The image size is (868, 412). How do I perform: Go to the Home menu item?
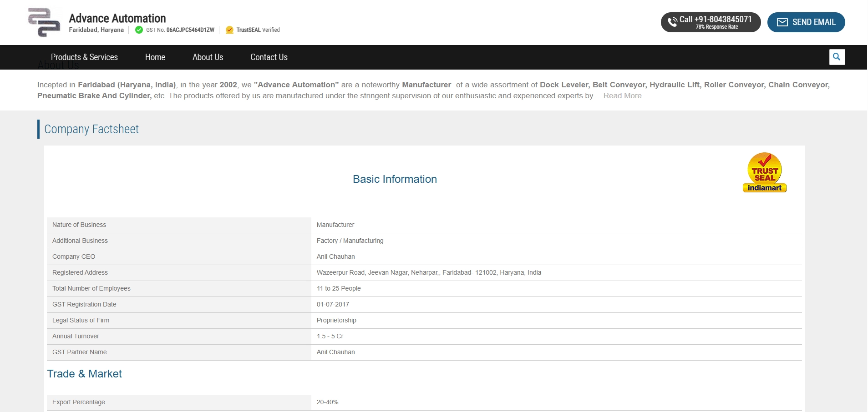[155, 57]
